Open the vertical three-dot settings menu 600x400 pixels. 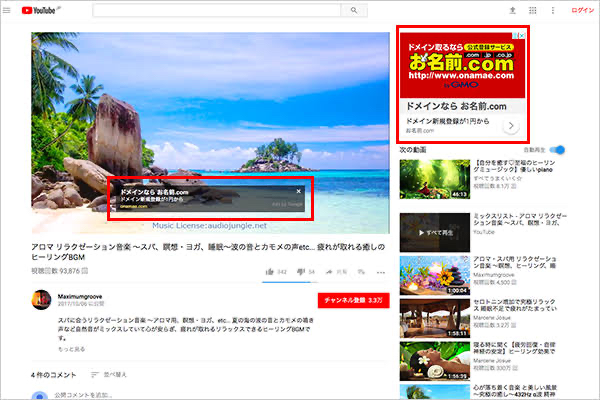(553, 11)
